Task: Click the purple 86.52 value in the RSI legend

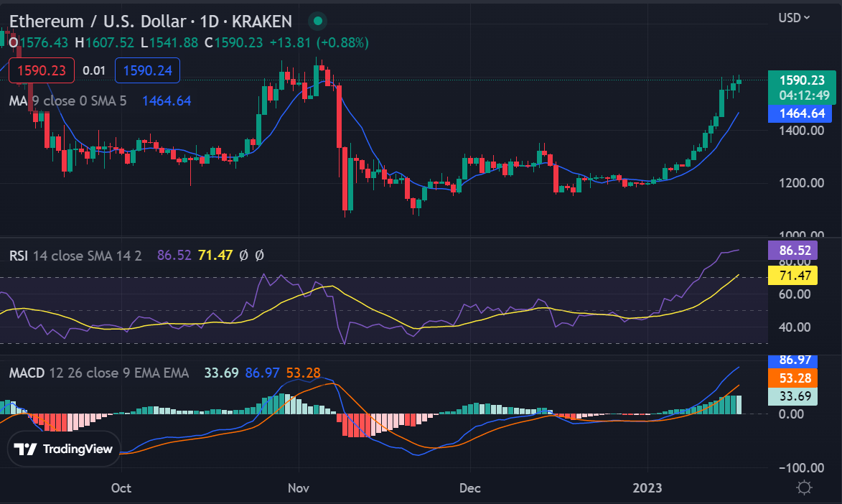Action: click(174, 255)
